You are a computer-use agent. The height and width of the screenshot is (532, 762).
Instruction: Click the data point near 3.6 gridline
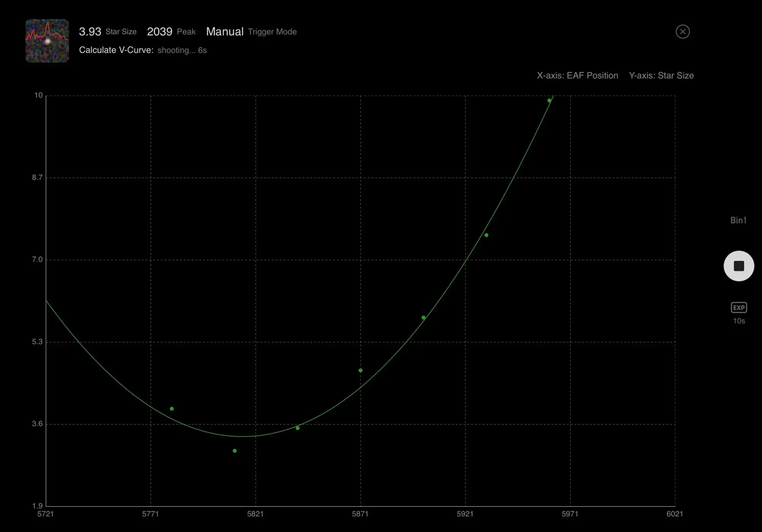[298, 428]
